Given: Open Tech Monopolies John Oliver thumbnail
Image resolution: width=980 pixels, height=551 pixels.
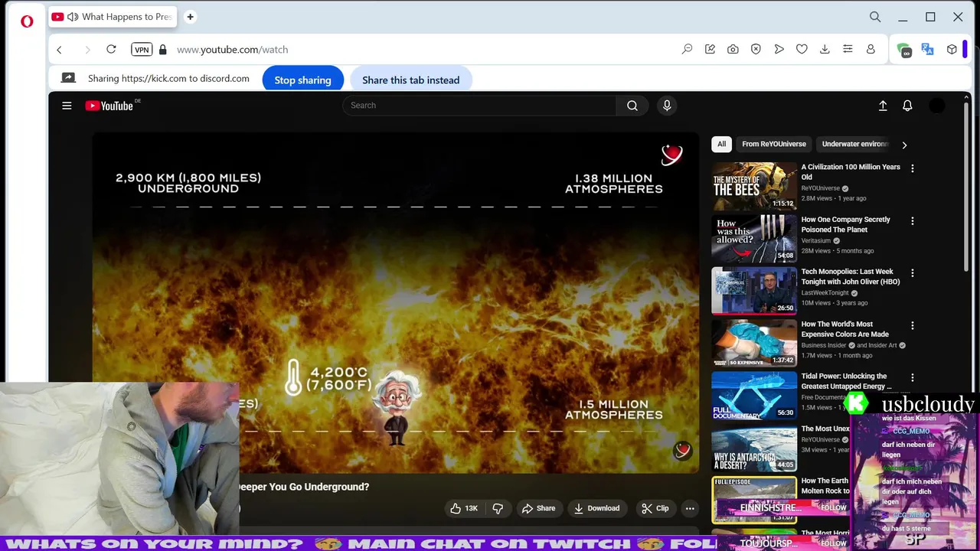Looking at the screenshot, I should [754, 291].
